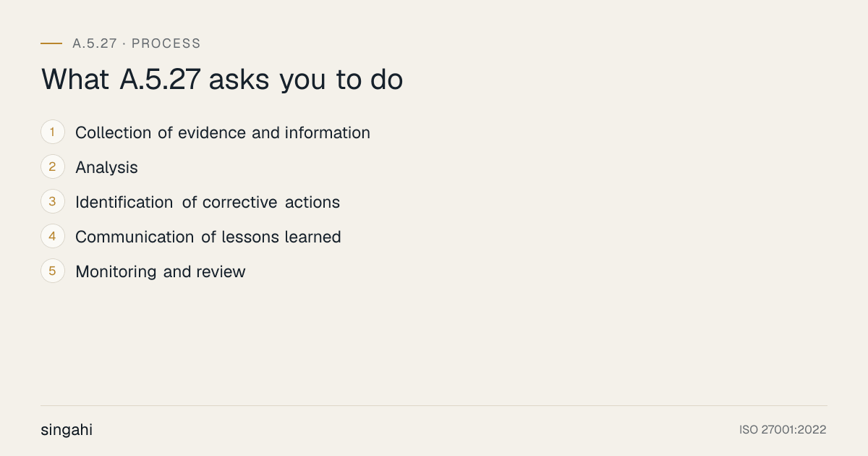This screenshot has width=868, height=456.
Task: Click the orange dash before A.5.27
Action: (51, 43)
